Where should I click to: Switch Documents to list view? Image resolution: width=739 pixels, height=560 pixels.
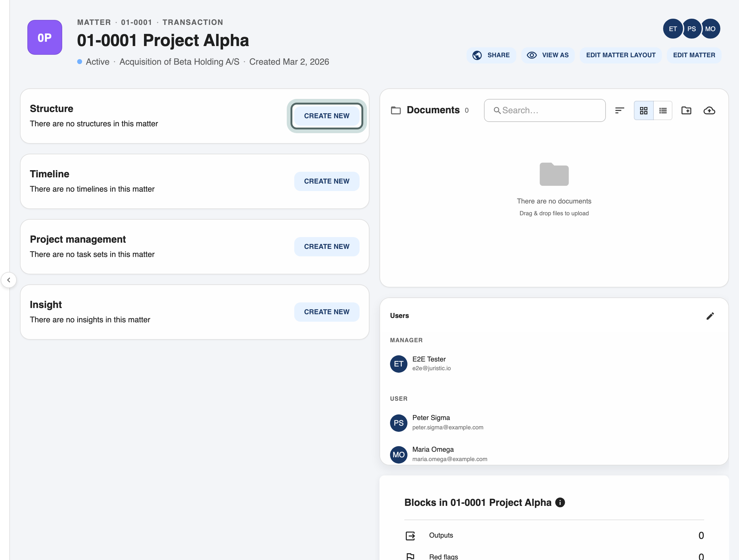pos(663,110)
